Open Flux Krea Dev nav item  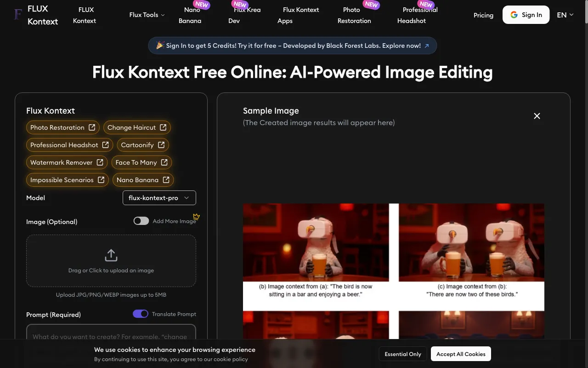pyautogui.click(x=244, y=15)
